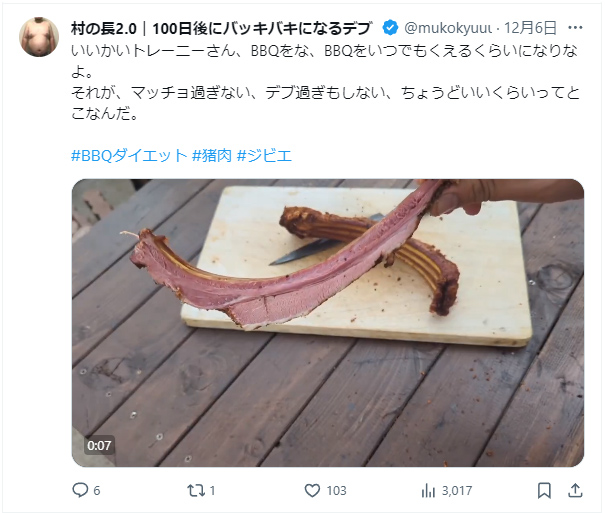Play the rib meat video
Viewport: 605px width, 513px height.
point(328,323)
